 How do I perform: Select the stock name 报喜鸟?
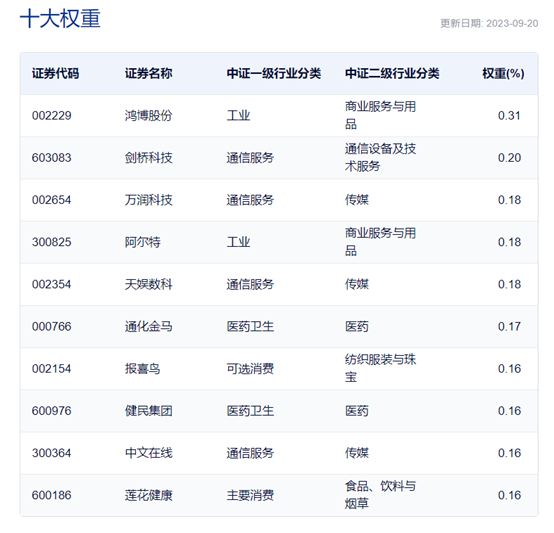point(142,369)
